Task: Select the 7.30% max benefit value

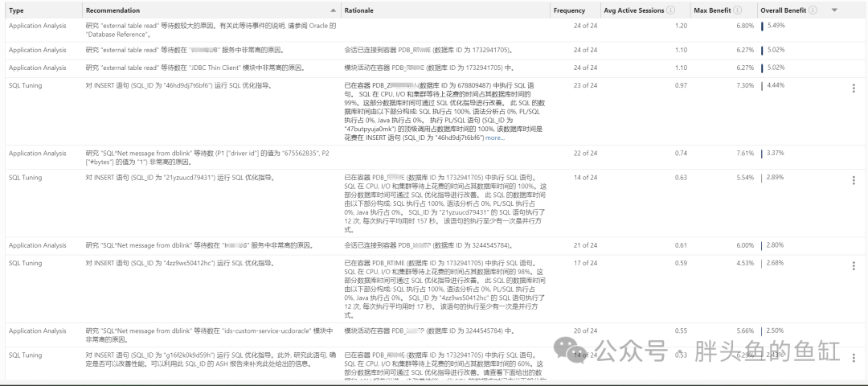Action: [x=745, y=86]
